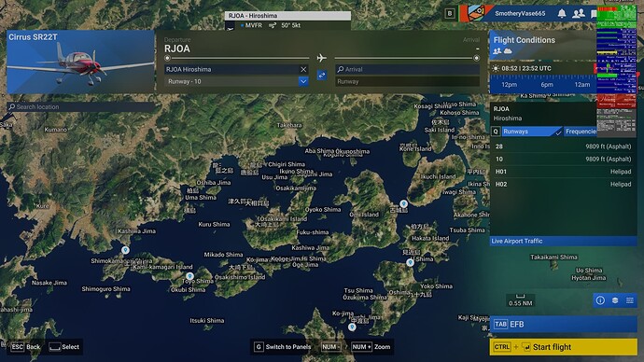Swap departure and arrival airports
Viewport: 644px width, 362px height.
[322, 76]
